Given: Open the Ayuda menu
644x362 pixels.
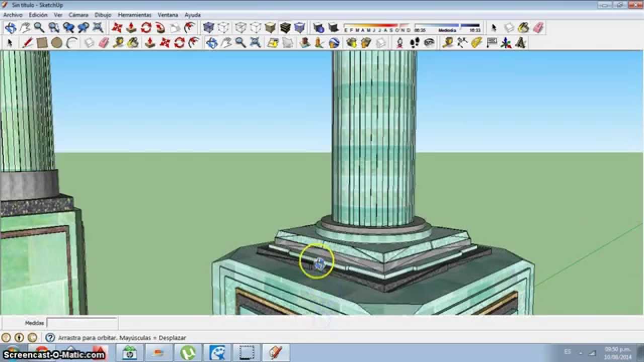Looking at the screenshot, I should [193, 15].
